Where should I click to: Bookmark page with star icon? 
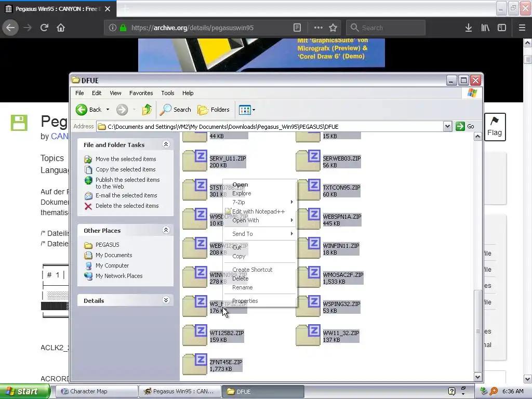pos(333,28)
